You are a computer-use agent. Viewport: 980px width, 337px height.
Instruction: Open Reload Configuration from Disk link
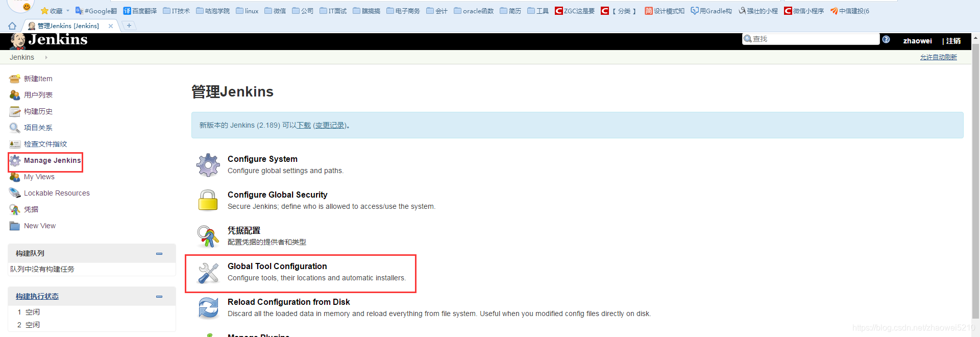(x=289, y=302)
